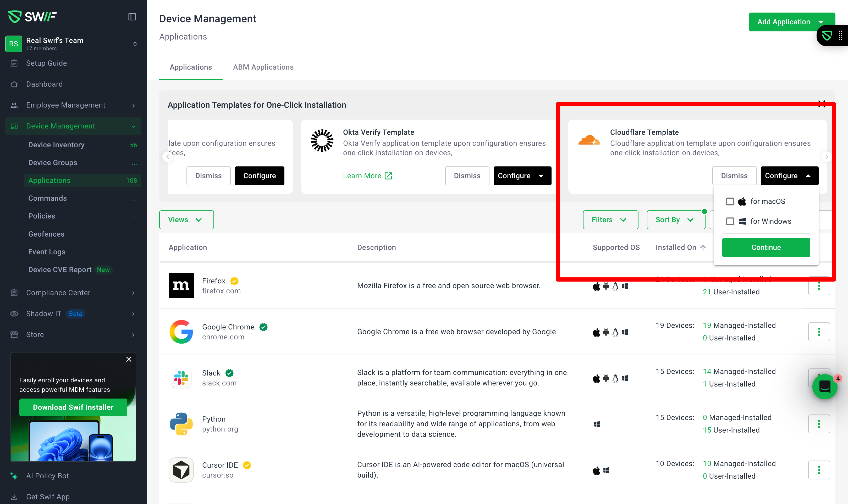Open AI Policy Bot
Screen dimensions: 848x504
point(47,475)
